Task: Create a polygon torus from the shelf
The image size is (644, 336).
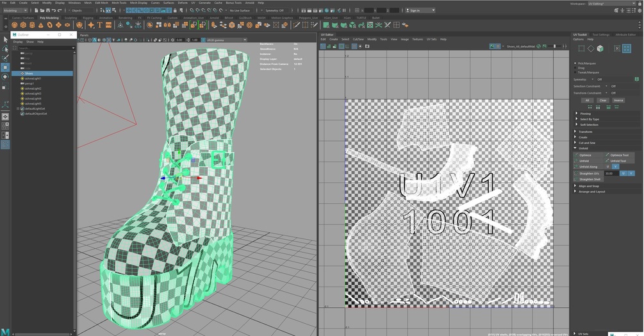Action: pos(50,25)
